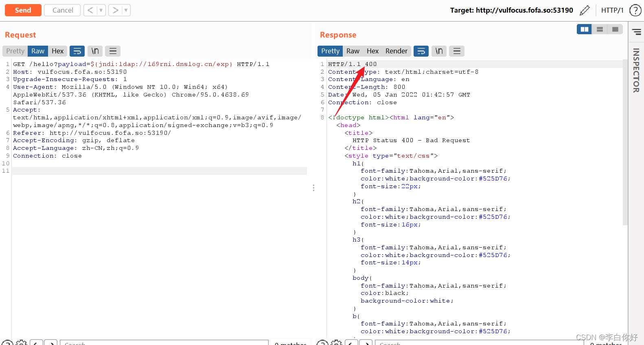The width and height of the screenshot is (644, 345).
Task: Open the forward-history dropdown arrow
Action: (x=126, y=10)
